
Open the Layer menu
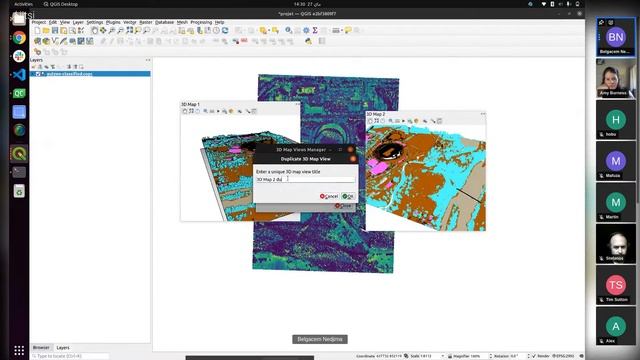[78, 22]
